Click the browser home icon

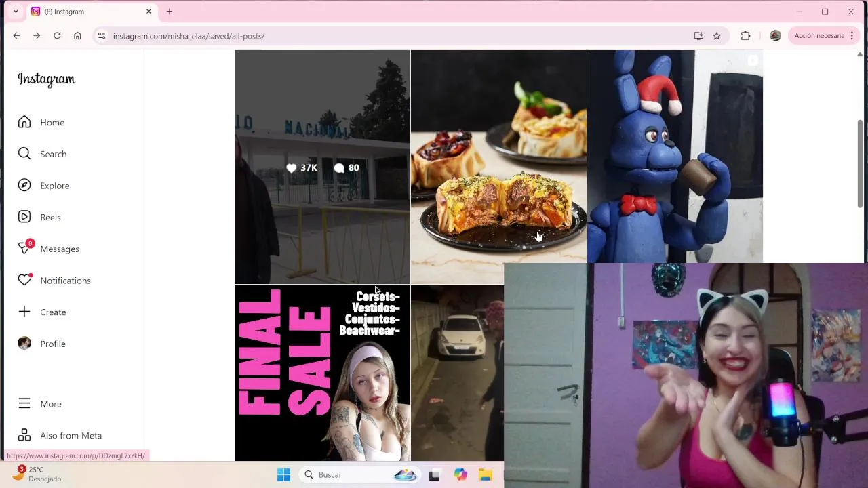pos(77,36)
